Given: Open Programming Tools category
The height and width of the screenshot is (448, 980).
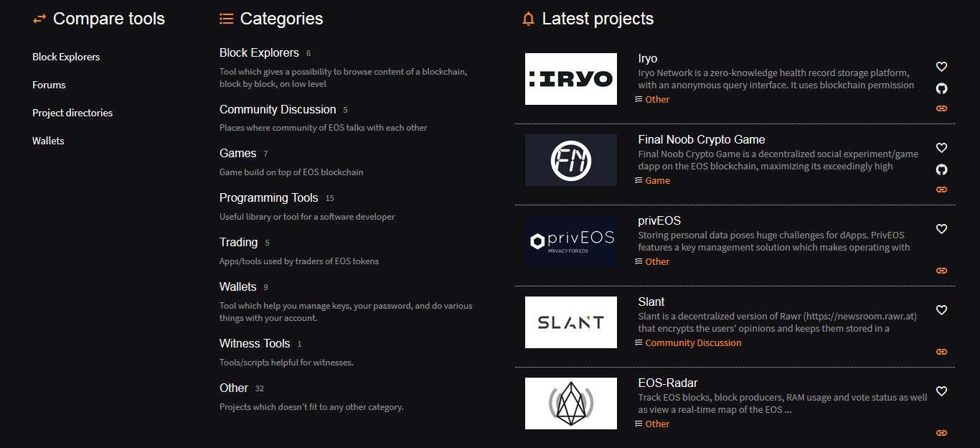Looking at the screenshot, I should click(x=269, y=198).
